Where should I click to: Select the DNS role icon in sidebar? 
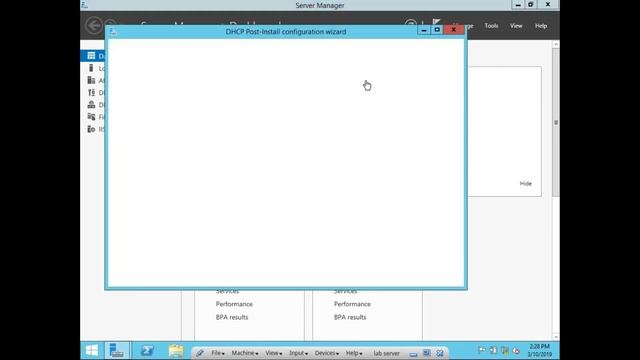coord(91,104)
